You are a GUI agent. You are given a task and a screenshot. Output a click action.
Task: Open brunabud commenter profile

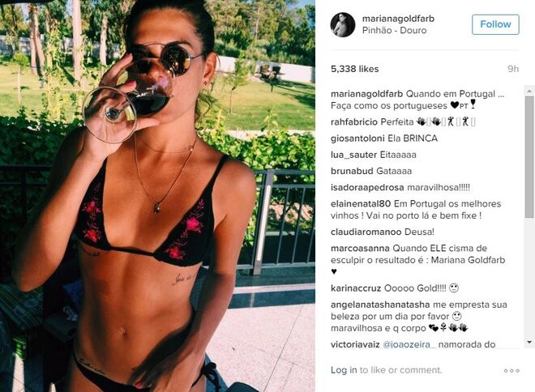pos(352,171)
